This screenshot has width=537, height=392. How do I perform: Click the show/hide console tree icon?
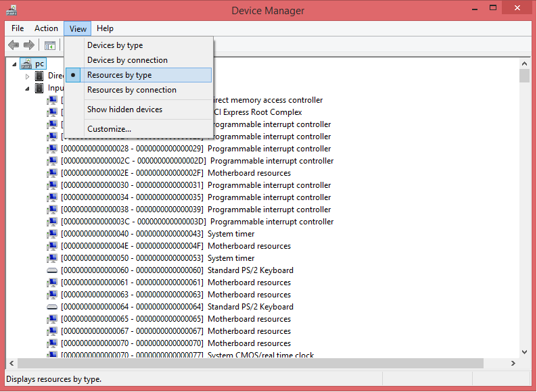coord(49,45)
